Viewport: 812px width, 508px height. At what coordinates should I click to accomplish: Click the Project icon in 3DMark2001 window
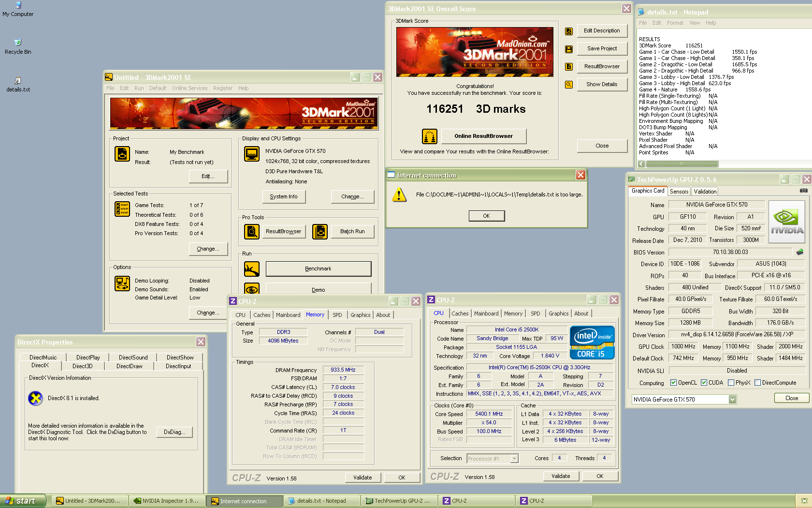(122, 154)
